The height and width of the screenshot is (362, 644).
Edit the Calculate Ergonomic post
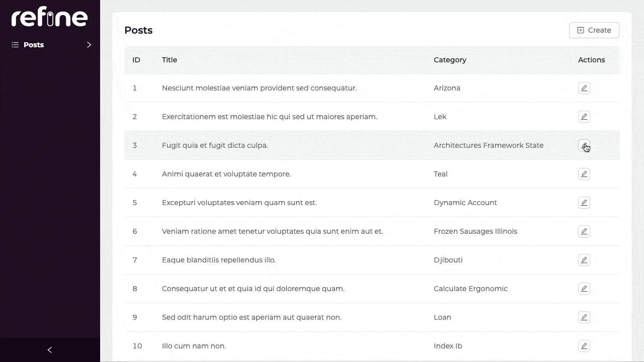pos(584,289)
